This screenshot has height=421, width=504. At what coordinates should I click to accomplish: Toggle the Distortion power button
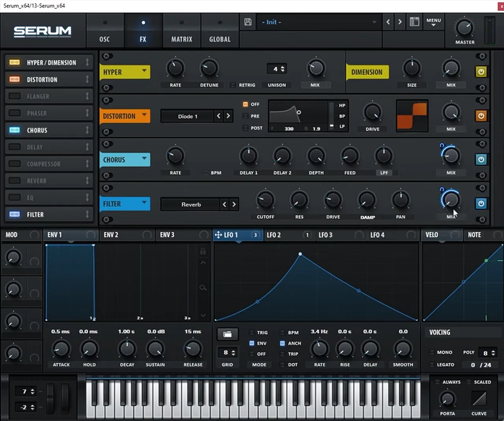[481, 116]
